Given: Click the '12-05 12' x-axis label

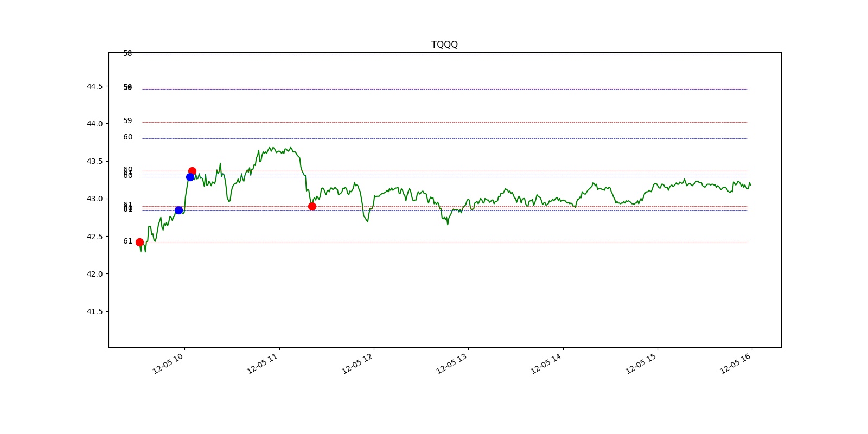Looking at the screenshot, I should pyautogui.click(x=357, y=363).
